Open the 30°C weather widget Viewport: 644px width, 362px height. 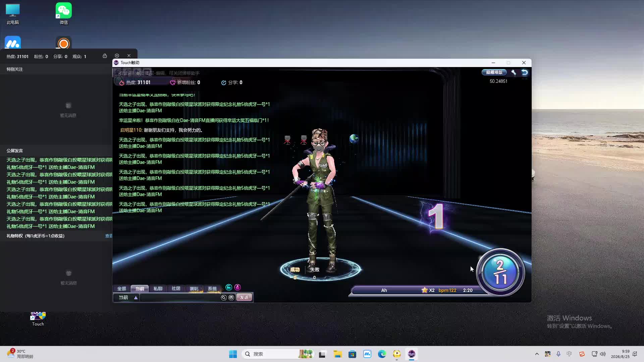(20, 354)
